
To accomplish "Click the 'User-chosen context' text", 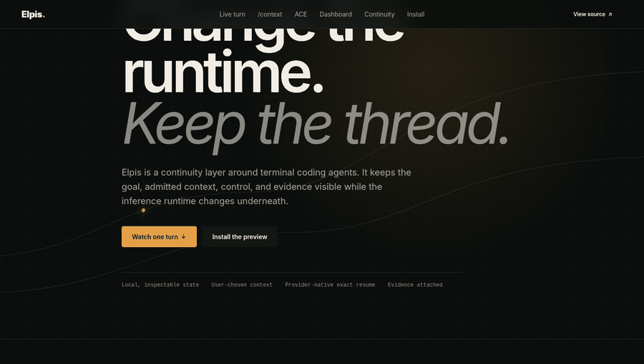I will pyautogui.click(x=242, y=284).
